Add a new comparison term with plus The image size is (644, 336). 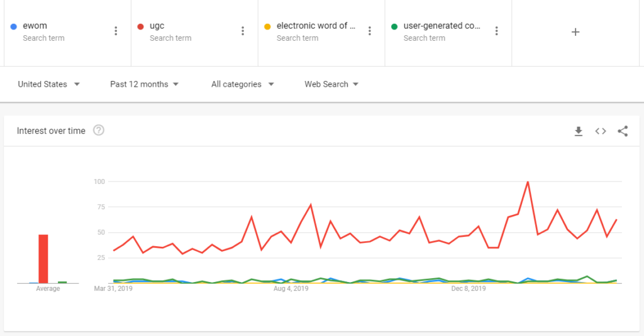pyautogui.click(x=575, y=32)
